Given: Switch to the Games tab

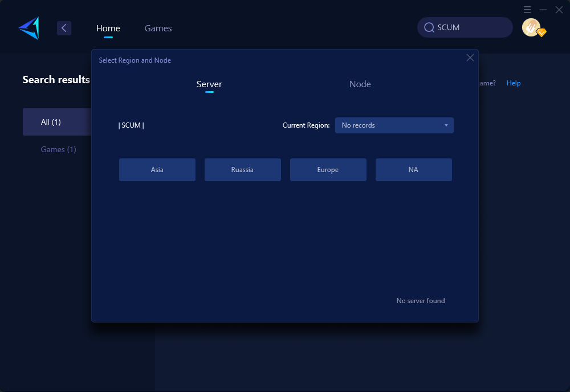Looking at the screenshot, I should tap(158, 28).
